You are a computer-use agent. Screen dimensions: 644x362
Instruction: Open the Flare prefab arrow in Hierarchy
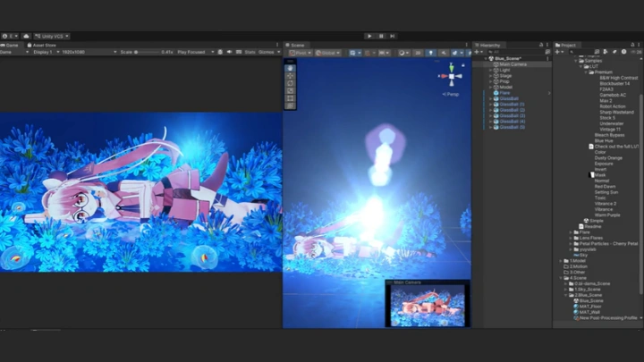pos(549,93)
